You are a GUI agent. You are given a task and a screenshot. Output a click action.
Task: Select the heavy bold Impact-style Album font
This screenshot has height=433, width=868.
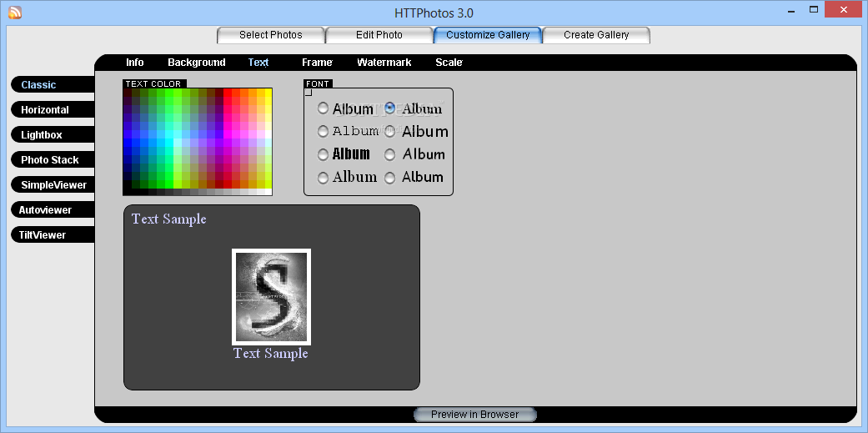[x=323, y=154]
